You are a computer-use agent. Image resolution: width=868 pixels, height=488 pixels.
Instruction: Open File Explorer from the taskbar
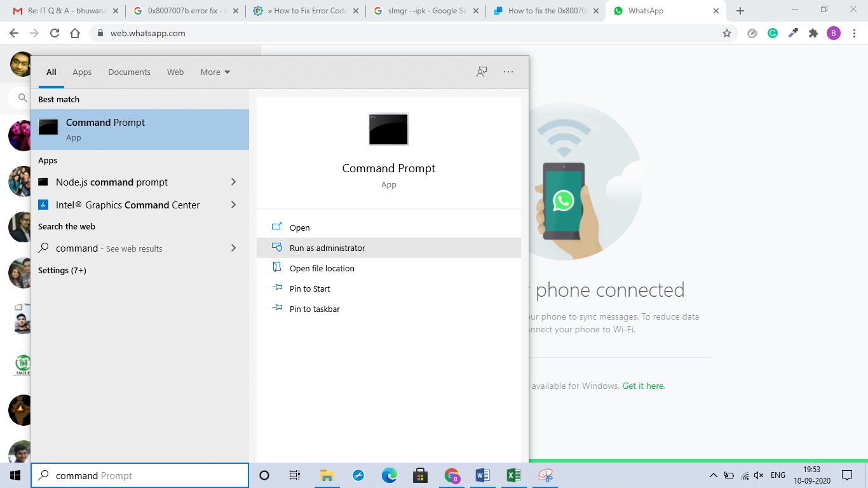pyautogui.click(x=327, y=475)
